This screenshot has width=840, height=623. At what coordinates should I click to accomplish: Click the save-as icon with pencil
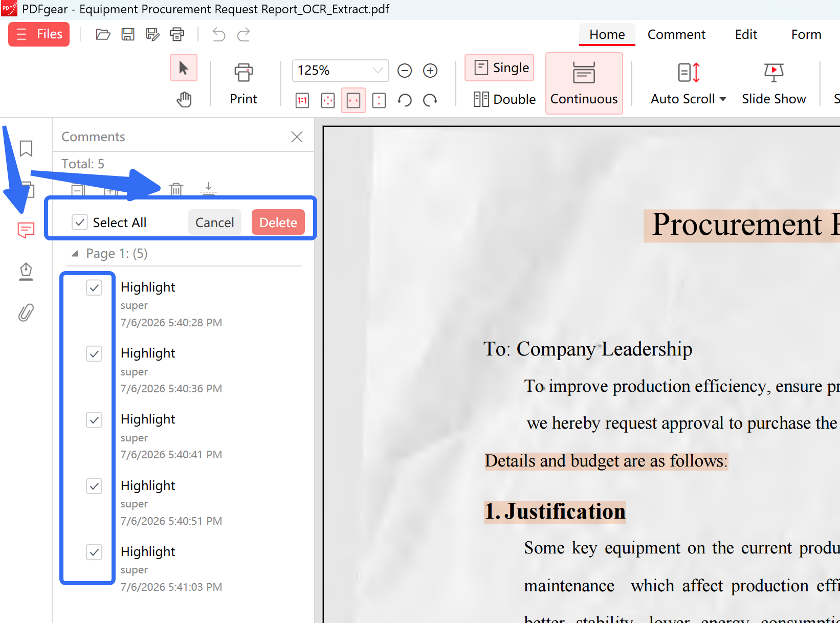click(152, 34)
